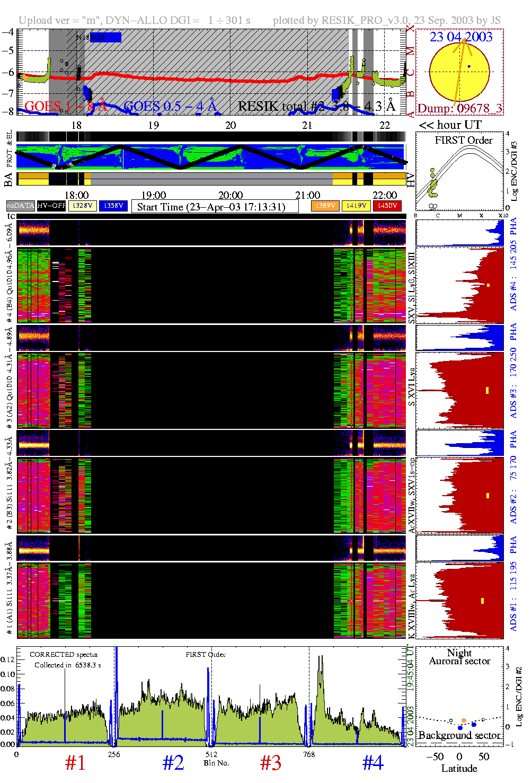Click the Start Time text box
Viewport: 532px width, 783px height.
215,207
